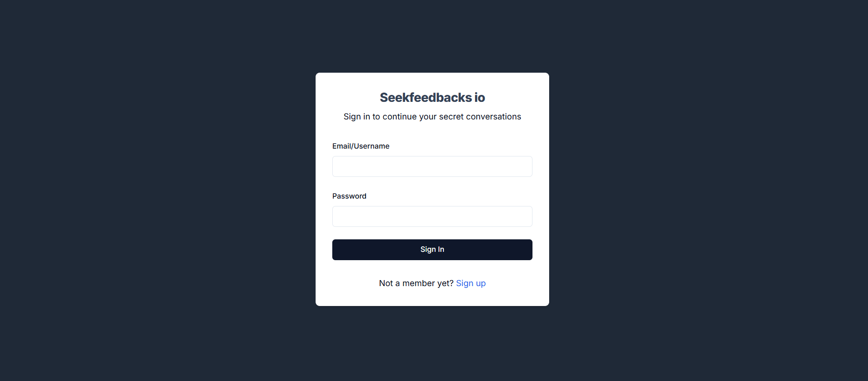Click the dark page background
The width and height of the screenshot is (868, 381).
(x=139, y=185)
